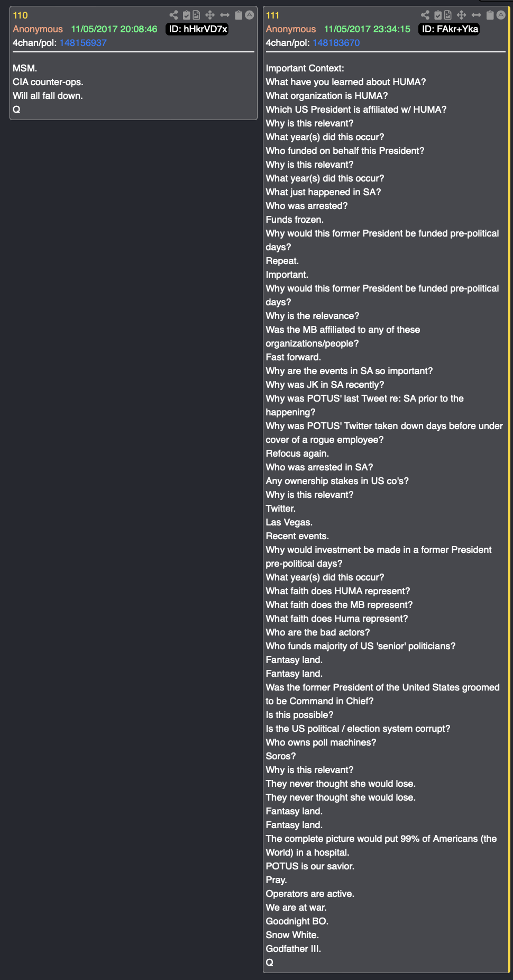513x980 pixels.
Task: Collapse post 110 with the circled up-arrow
Action: coord(249,15)
